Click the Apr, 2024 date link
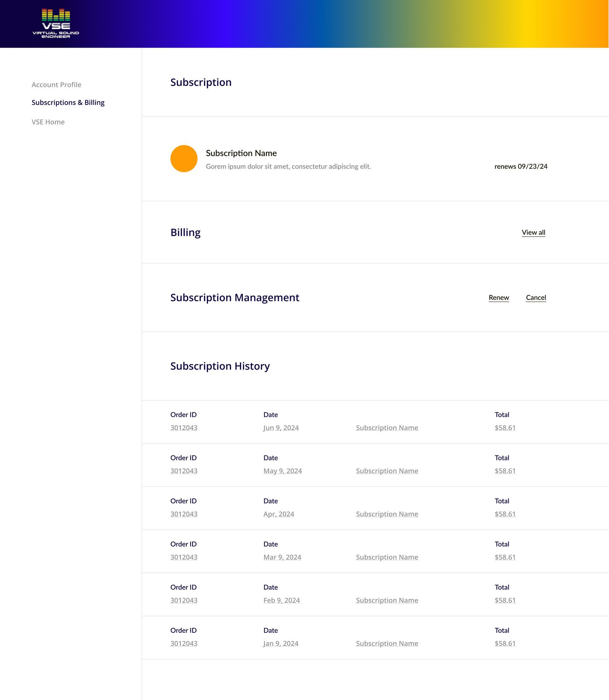 279,514
